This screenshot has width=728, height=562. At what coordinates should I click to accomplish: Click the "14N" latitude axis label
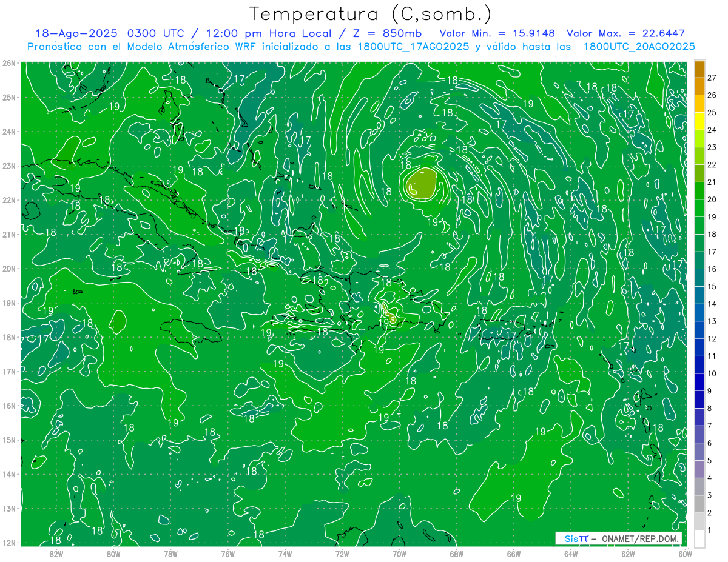click(9, 474)
